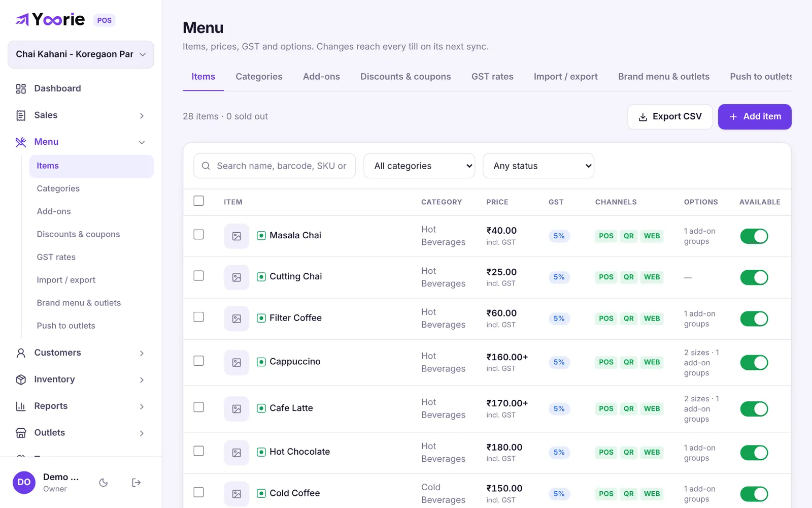The width and height of the screenshot is (812, 508).
Task: Toggle Masala Chai availability switch
Action: (x=754, y=236)
